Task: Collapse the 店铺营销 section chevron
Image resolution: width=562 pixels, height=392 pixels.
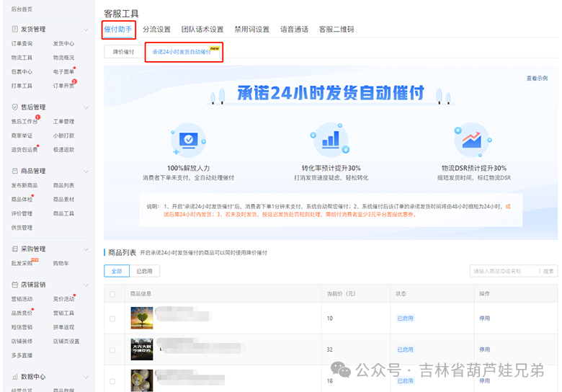Action: (x=86, y=285)
